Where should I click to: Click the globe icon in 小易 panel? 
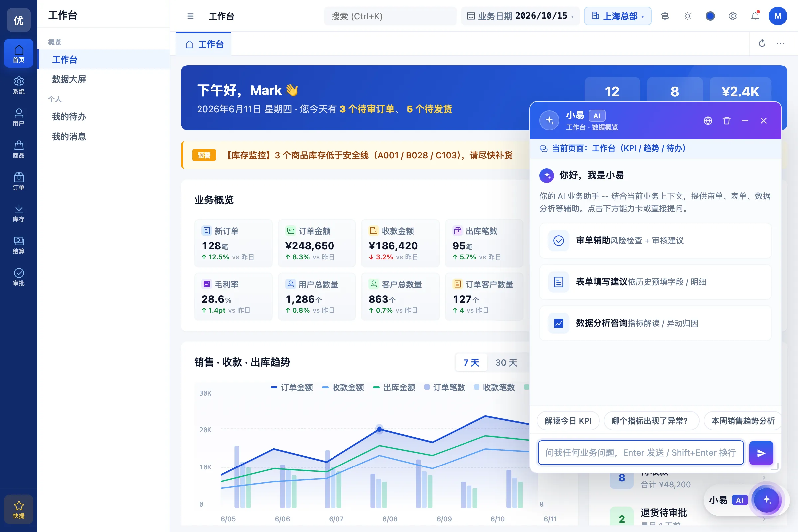click(x=708, y=121)
